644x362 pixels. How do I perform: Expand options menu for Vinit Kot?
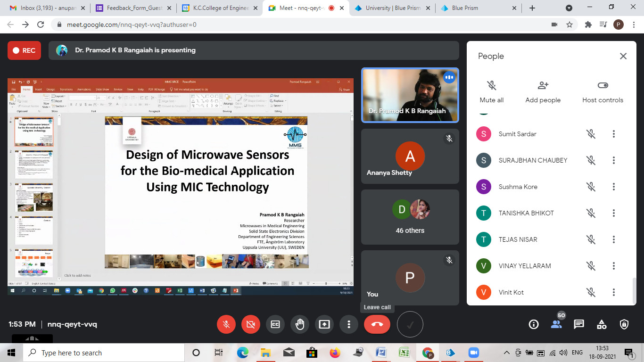[x=613, y=292]
